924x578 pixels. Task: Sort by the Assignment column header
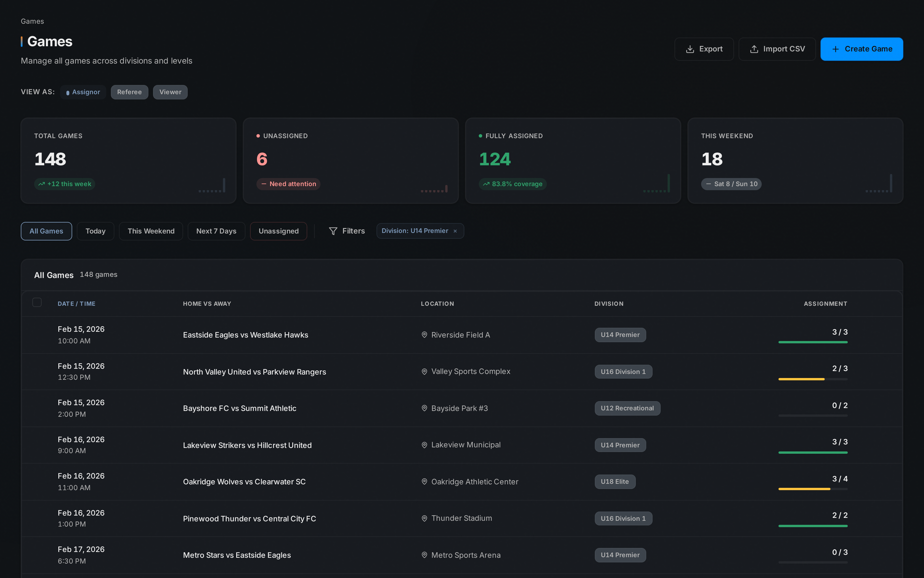click(826, 304)
